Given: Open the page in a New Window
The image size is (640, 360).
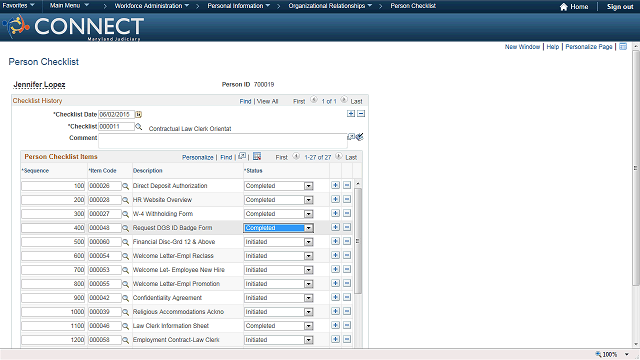Looking at the screenshot, I should click(x=522, y=47).
